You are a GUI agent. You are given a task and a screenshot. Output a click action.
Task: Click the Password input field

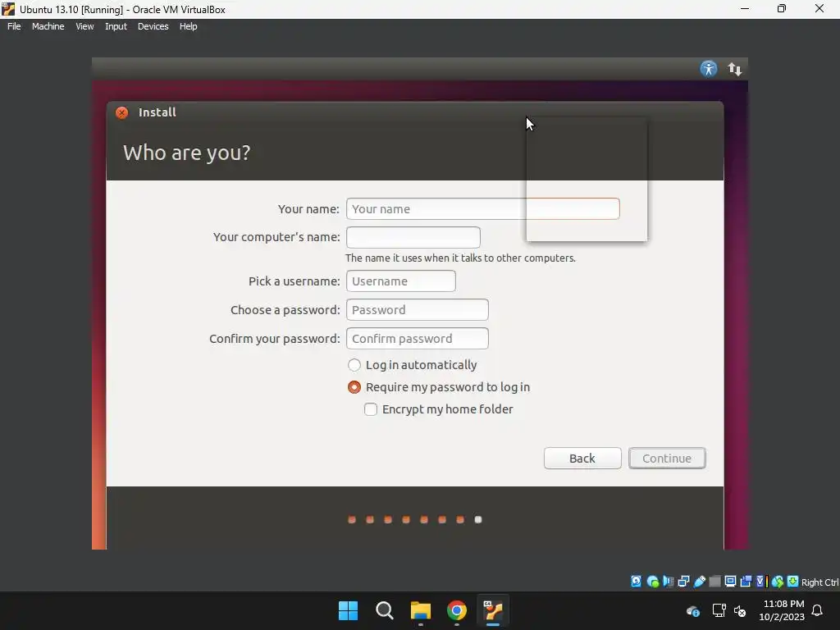[x=418, y=309]
